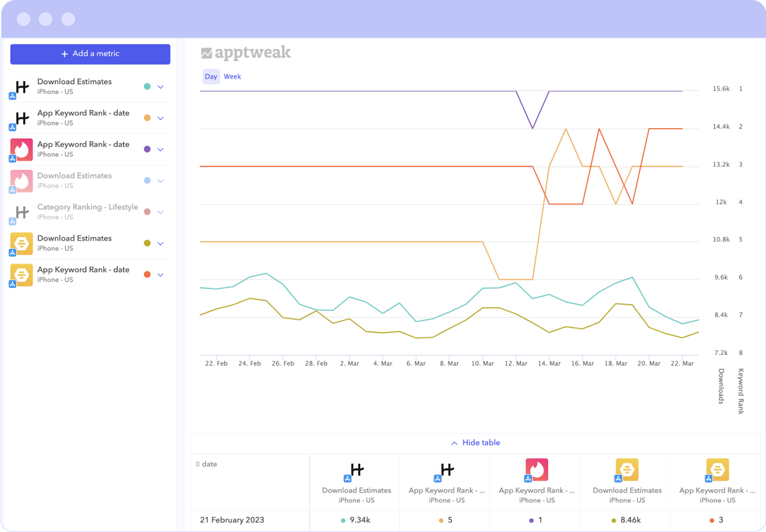Open chevron for Category Ranking - Lifestyle
766x532 pixels.
161,212
